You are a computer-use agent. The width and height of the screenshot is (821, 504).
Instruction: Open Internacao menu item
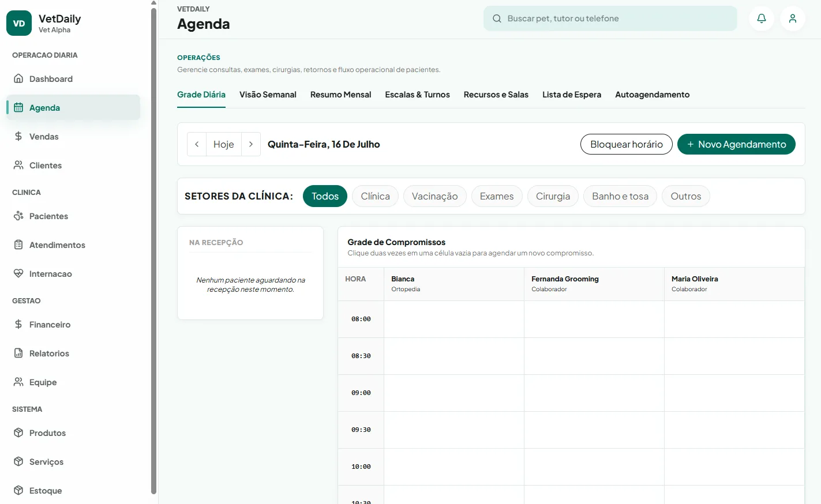pos(73,273)
